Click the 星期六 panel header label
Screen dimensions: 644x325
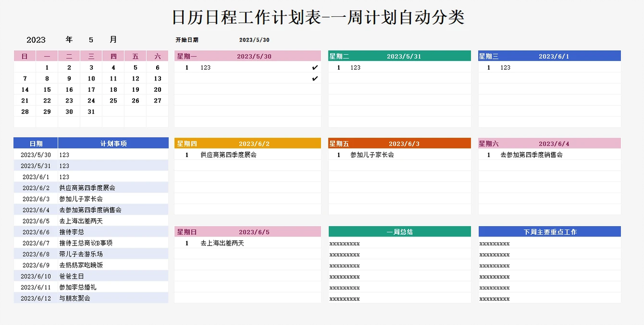click(489, 144)
